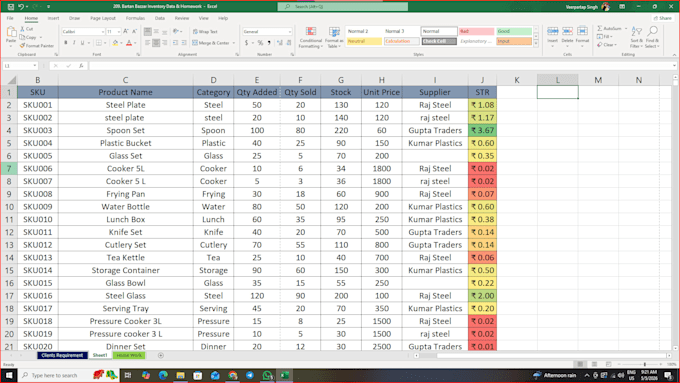Select the Format Painter brush
This screenshot has height=383, width=680.
[x=22, y=46]
